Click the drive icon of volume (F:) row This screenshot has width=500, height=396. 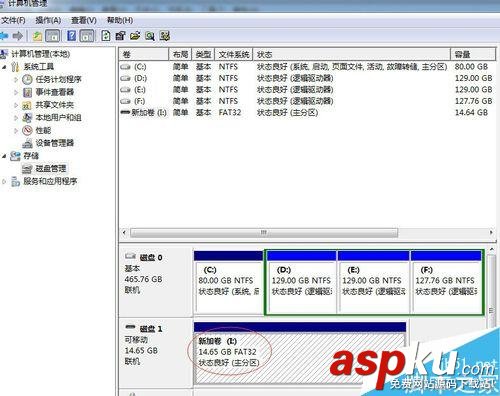pyautogui.click(x=125, y=101)
